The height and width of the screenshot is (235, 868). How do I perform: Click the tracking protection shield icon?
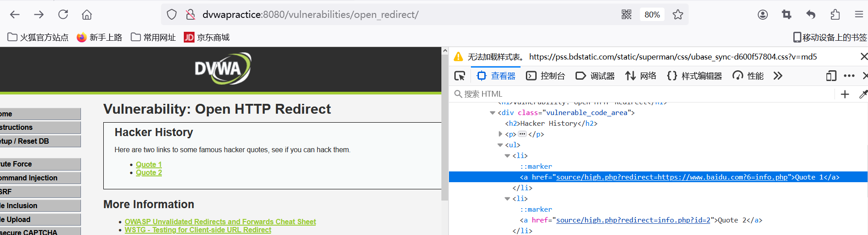point(172,14)
